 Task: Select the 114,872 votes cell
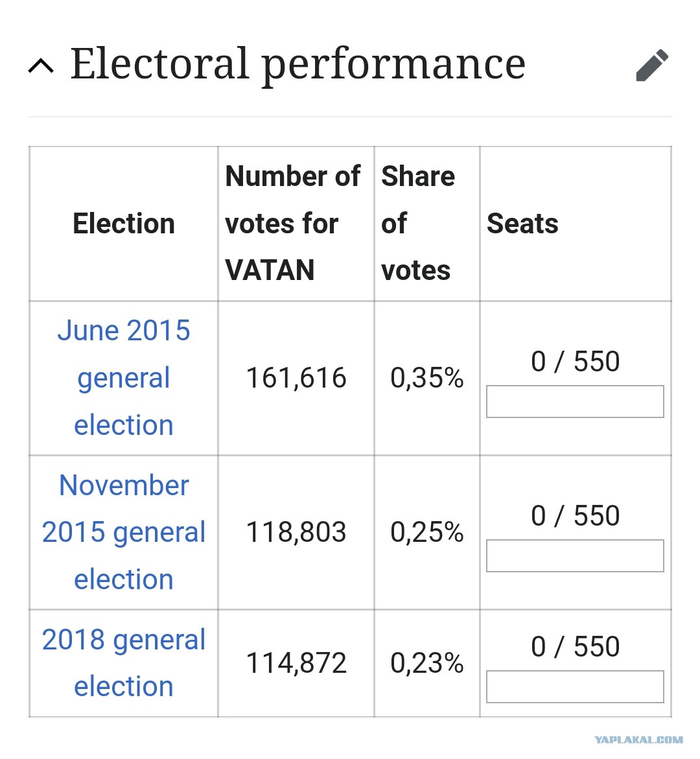296,662
